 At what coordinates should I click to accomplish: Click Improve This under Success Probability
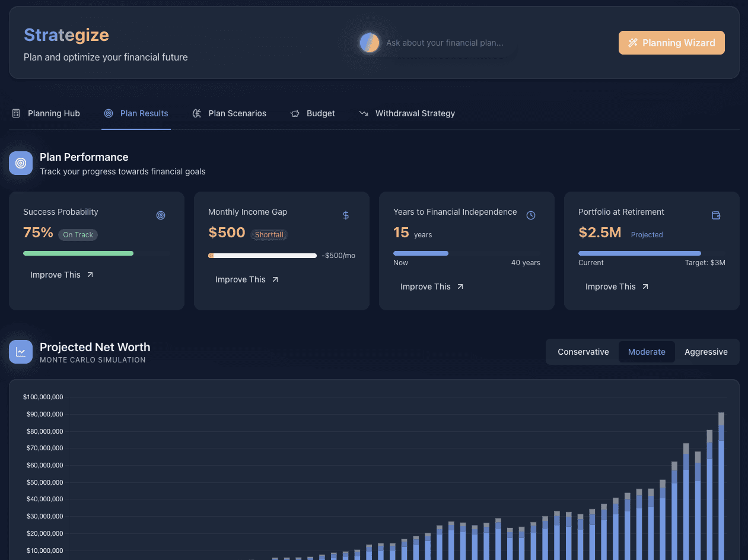62,275
